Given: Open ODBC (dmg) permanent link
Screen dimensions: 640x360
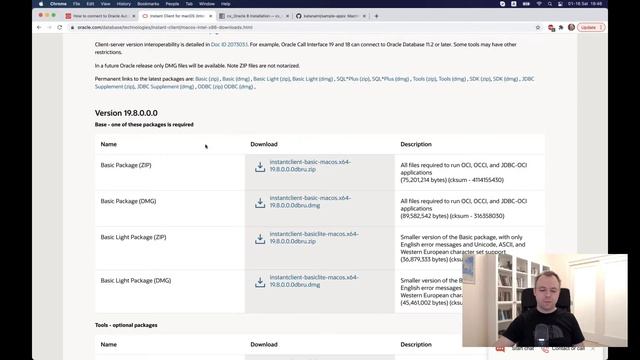Looking at the screenshot, I should pos(239,87).
